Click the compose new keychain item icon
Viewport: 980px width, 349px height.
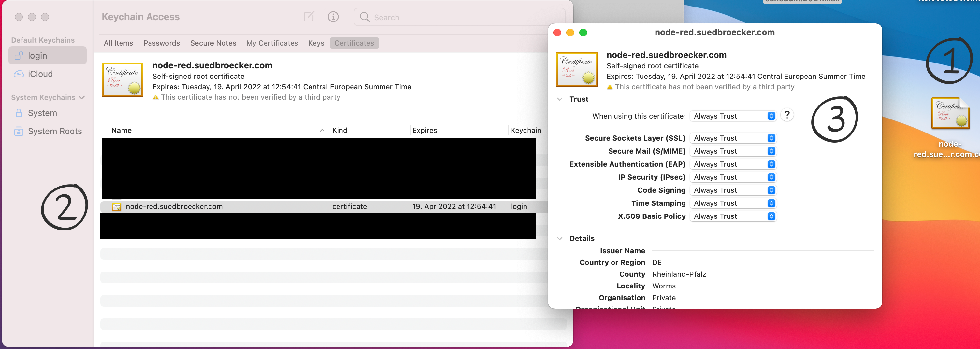[309, 17]
